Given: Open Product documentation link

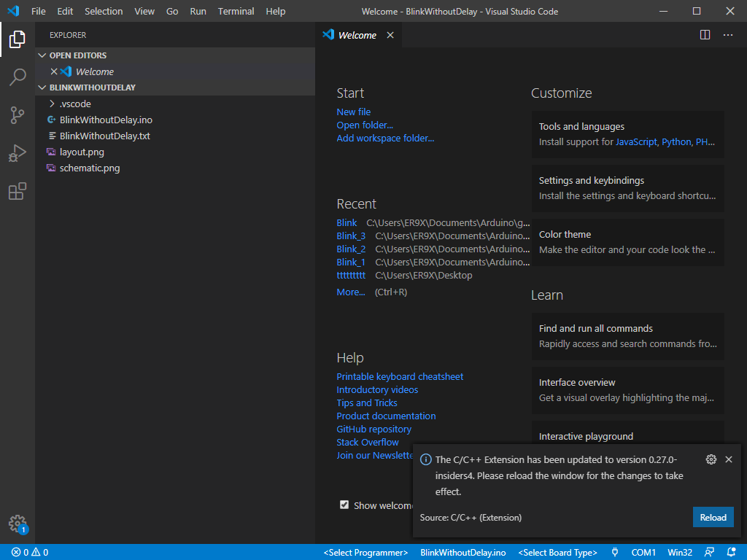Looking at the screenshot, I should click(387, 416).
